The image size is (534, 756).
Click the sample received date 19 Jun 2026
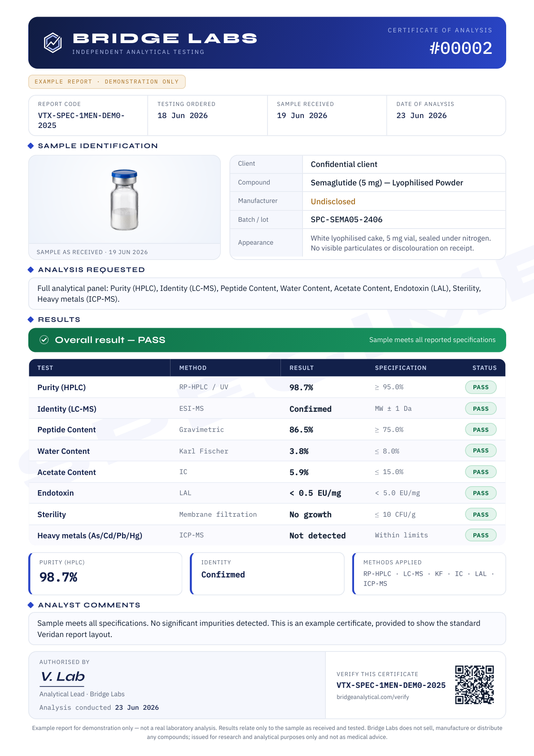coord(302,115)
